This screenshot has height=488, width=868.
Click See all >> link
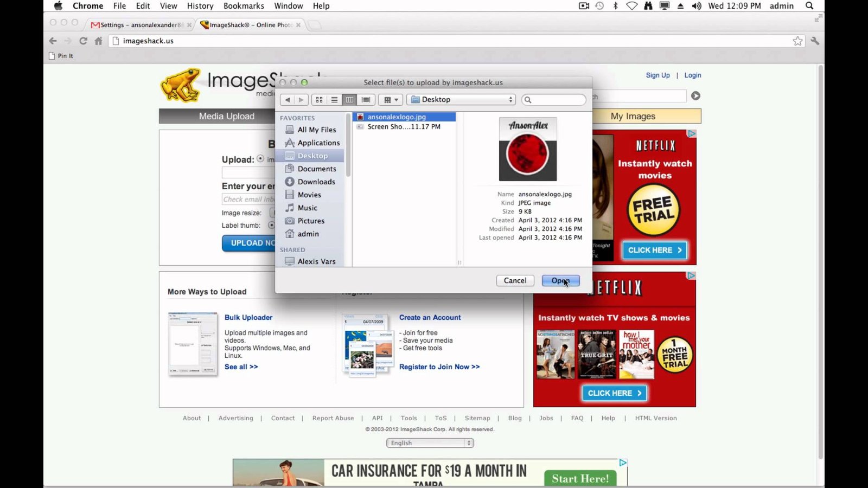241,367
